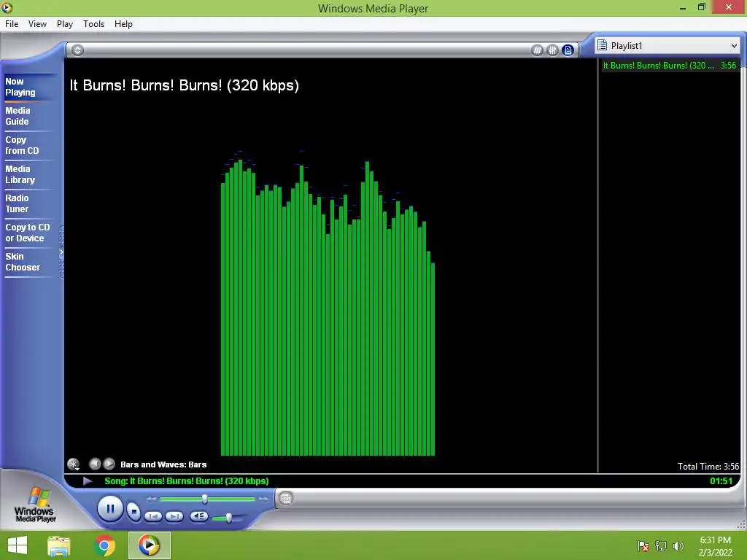
Task: Open the visualization options asterisk button
Action: [x=74, y=464]
